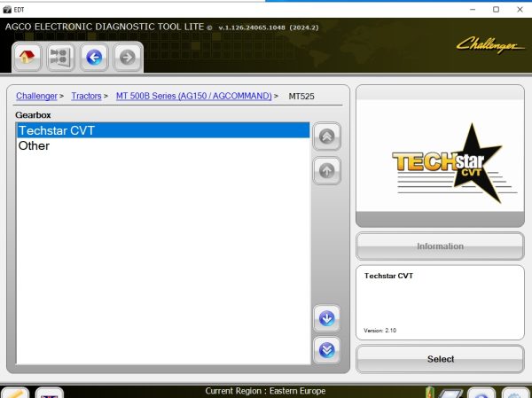Choose Other in the Gearbox list
This screenshot has width=532, height=398.
tap(163, 146)
